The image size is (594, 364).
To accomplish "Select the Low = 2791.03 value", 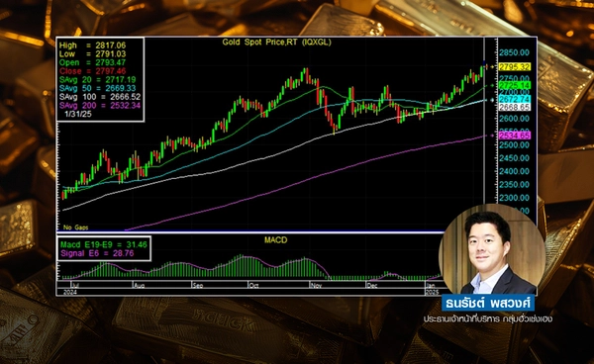I will pyautogui.click(x=92, y=54).
